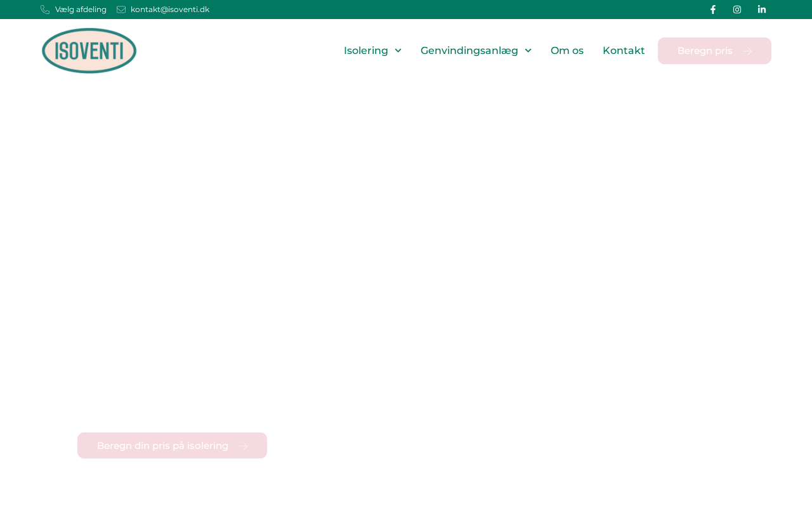The height and width of the screenshot is (508, 812).
Task: Expand the Isolering dropdown chevron
Action: coord(398,51)
